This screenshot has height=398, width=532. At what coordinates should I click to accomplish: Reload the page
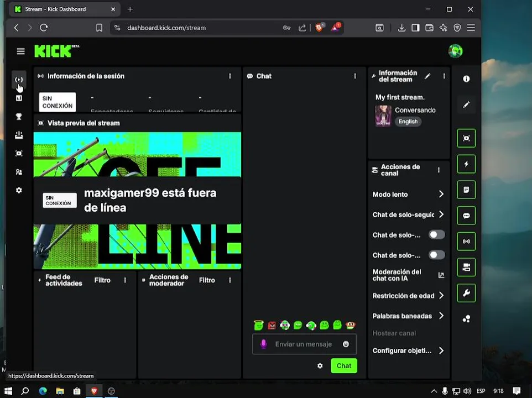point(44,28)
